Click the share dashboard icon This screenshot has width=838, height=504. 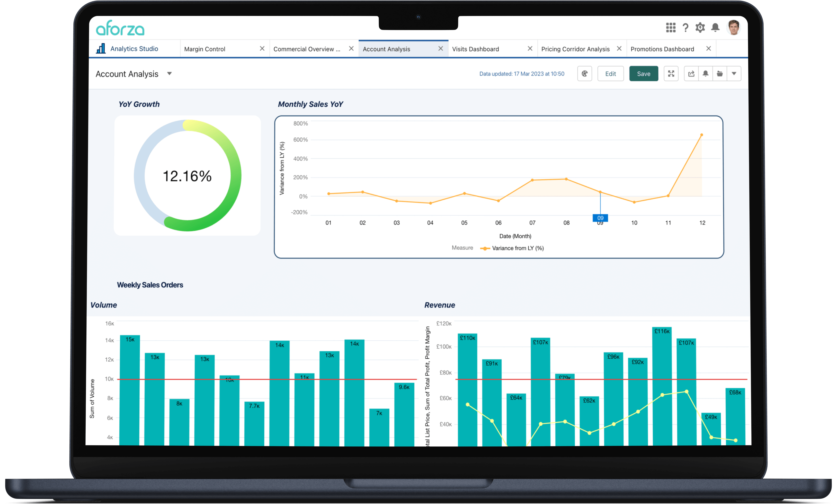pyautogui.click(x=691, y=74)
